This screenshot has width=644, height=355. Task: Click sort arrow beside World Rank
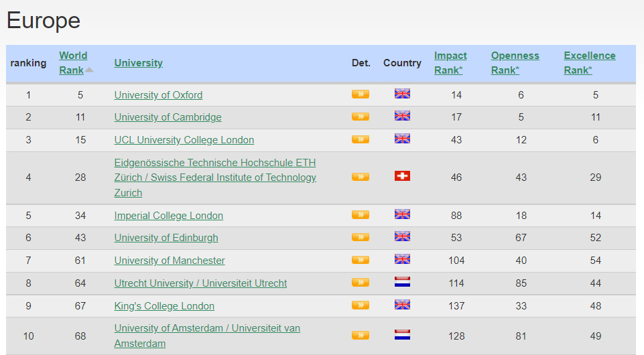(89, 70)
